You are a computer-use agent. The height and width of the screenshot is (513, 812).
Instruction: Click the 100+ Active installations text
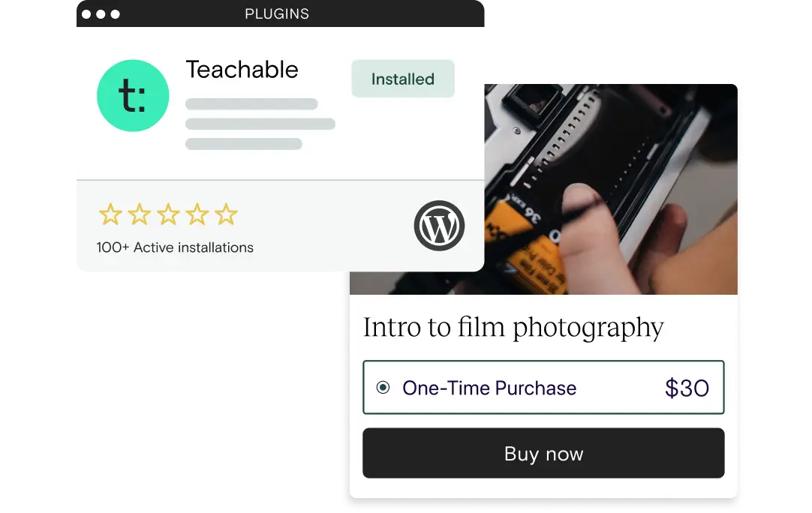(x=175, y=247)
